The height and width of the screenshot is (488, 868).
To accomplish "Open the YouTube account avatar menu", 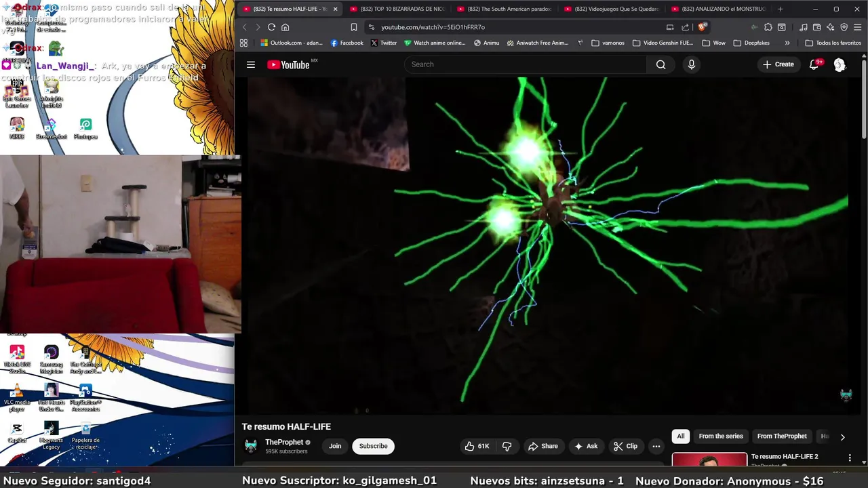I will pyautogui.click(x=840, y=64).
